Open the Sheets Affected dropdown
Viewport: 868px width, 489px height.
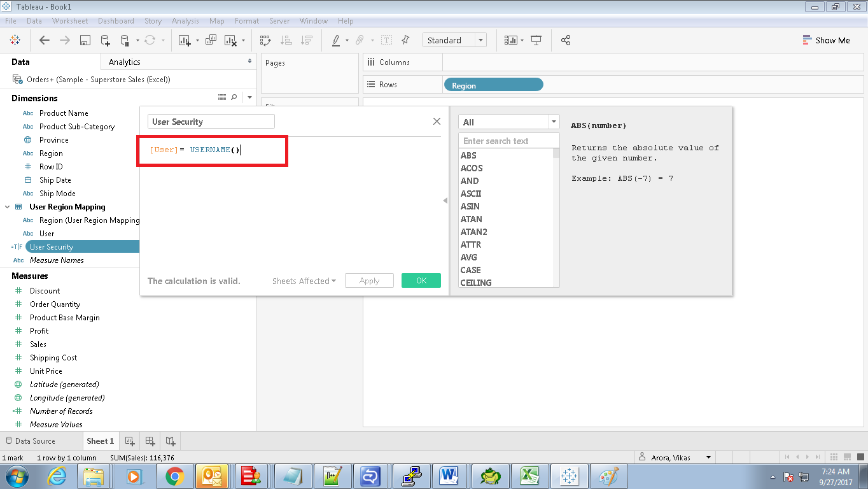click(304, 280)
